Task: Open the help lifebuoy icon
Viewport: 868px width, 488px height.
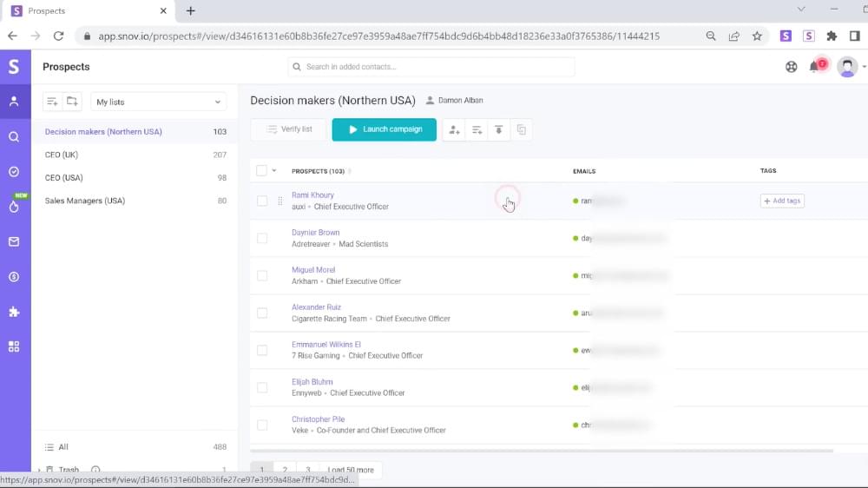Action: coord(792,67)
